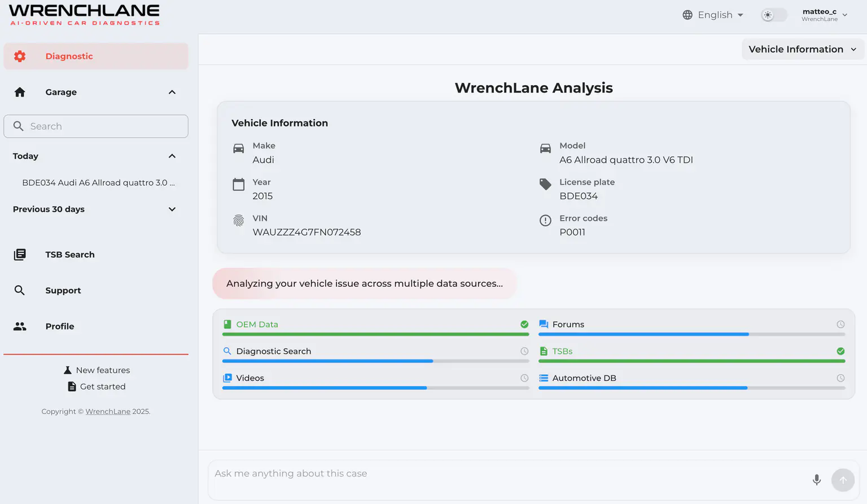Click the Profile people icon
Viewport: 867px width, 504px height.
[x=20, y=326]
